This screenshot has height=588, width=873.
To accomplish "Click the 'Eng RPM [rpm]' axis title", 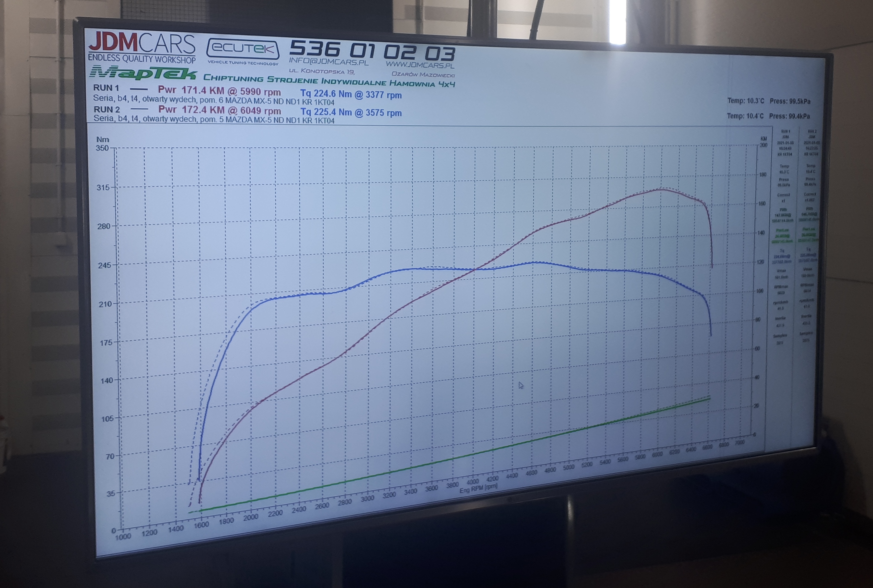I will tap(479, 488).
